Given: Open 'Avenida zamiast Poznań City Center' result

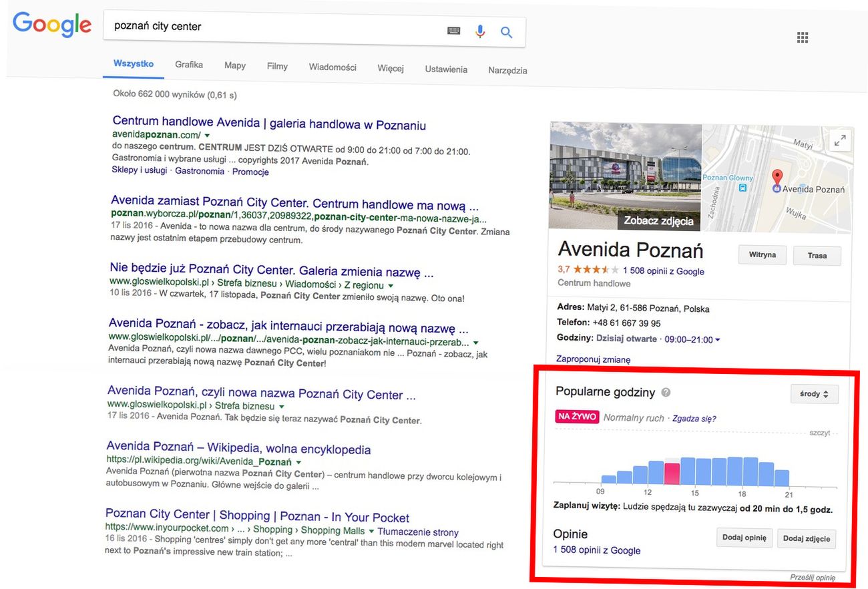Looking at the screenshot, I should 295,203.
